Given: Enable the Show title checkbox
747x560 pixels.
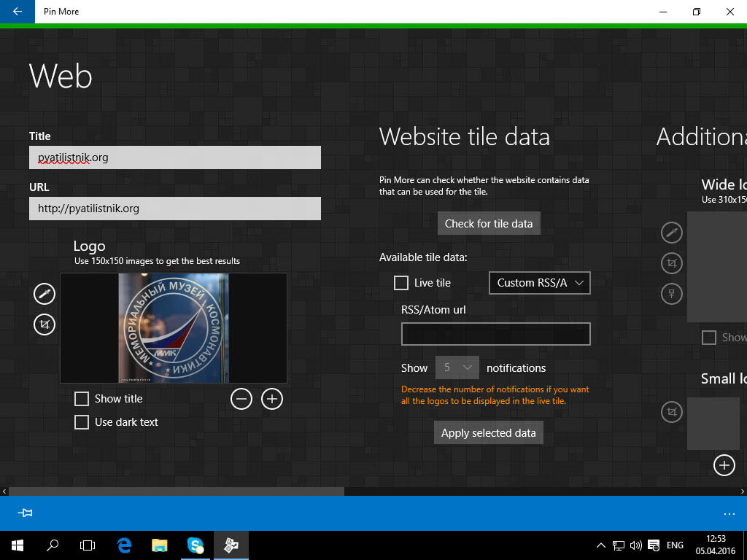Looking at the screenshot, I should [82, 399].
